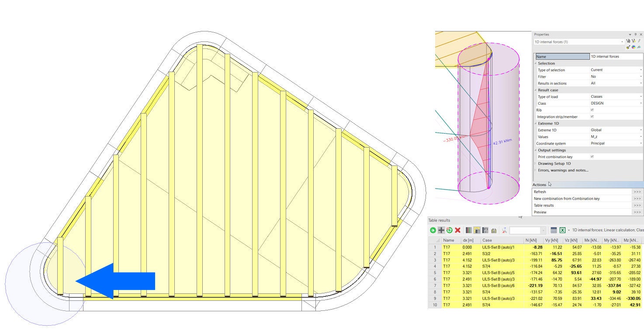Open the Class dropdown showing DESIGN
Image resolution: width=644 pixels, height=334 pixels.
tap(616, 103)
